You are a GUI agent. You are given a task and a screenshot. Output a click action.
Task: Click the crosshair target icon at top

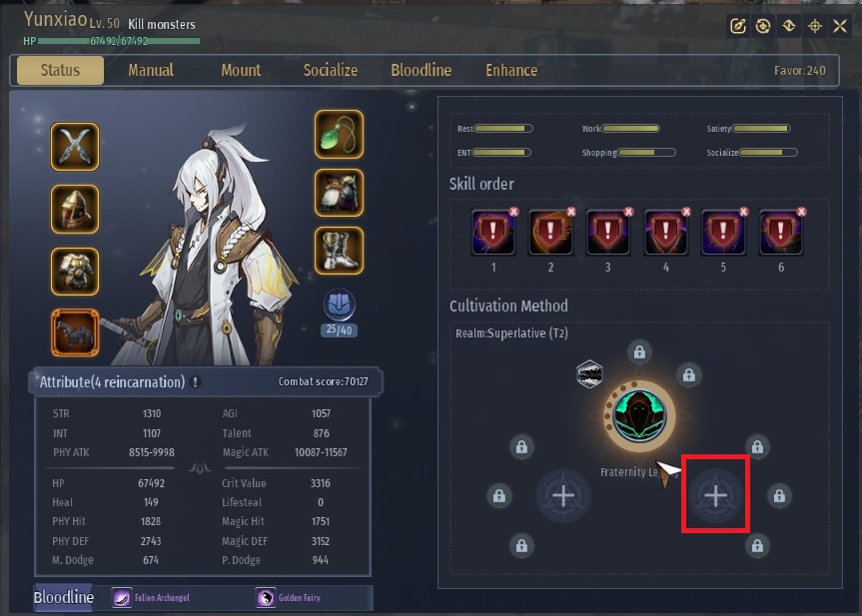[815, 26]
